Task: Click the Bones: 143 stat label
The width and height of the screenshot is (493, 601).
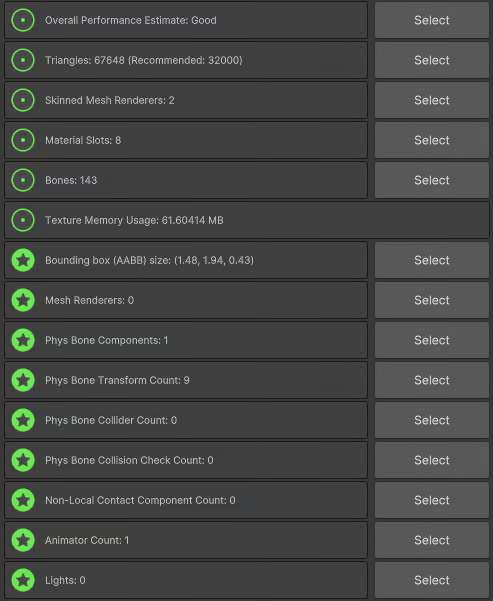Action: (71, 180)
